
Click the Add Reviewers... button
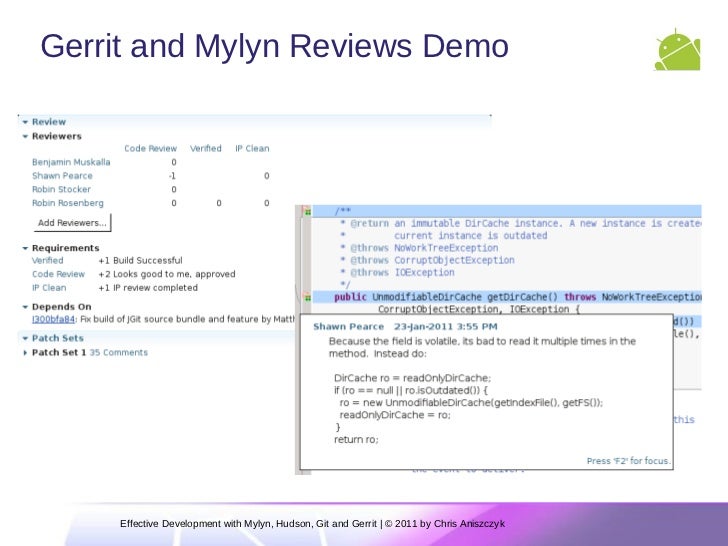pyautogui.click(x=72, y=223)
